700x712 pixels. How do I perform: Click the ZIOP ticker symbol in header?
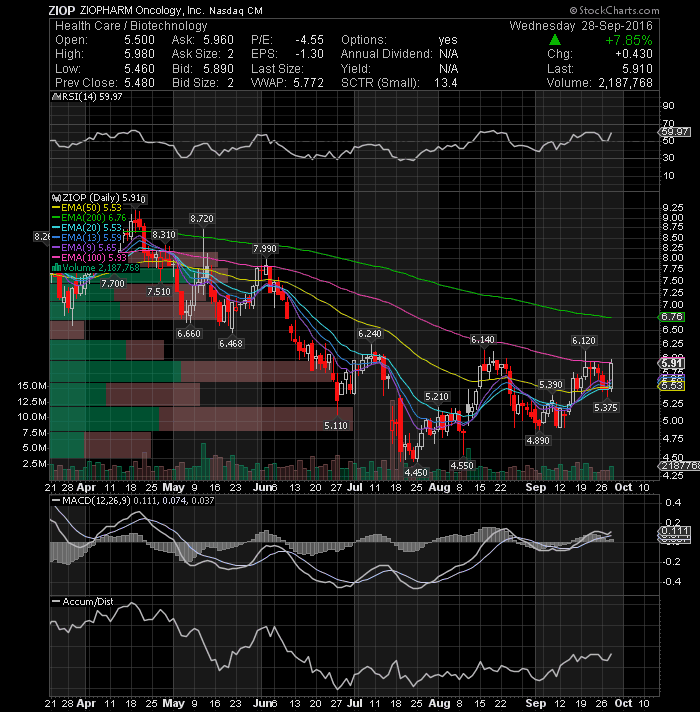(62, 10)
